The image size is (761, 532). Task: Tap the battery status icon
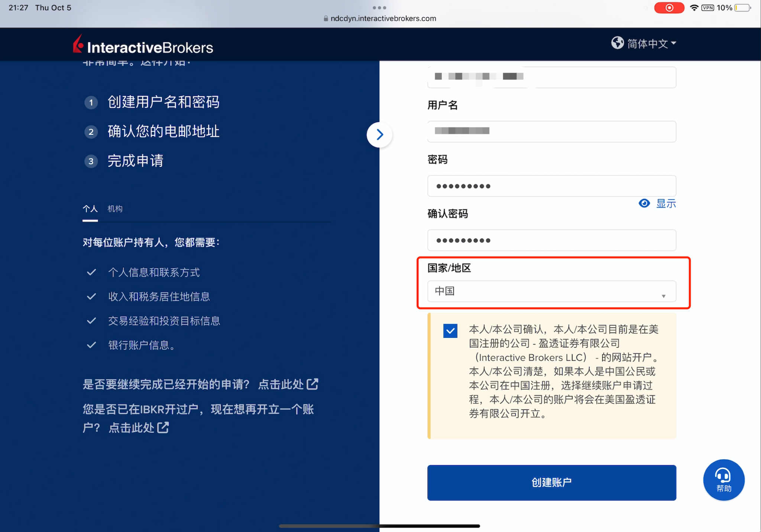click(x=742, y=8)
